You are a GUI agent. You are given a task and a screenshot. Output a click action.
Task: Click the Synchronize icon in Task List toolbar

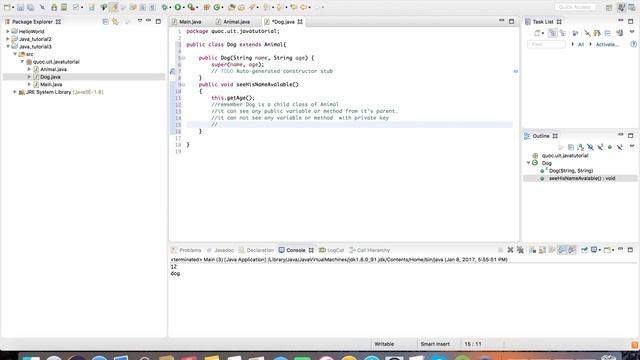pos(620,33)
